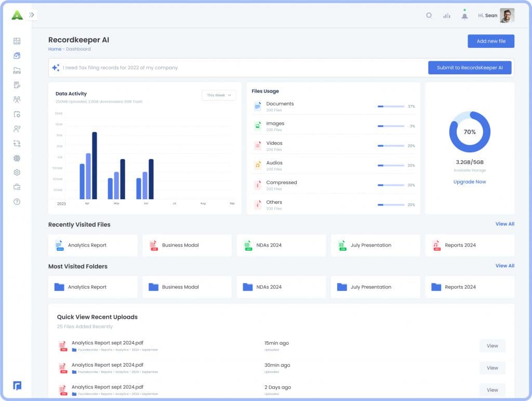Open the settings gear icon in sidebar
Screen dimensions: 532x401
[16, 172]
